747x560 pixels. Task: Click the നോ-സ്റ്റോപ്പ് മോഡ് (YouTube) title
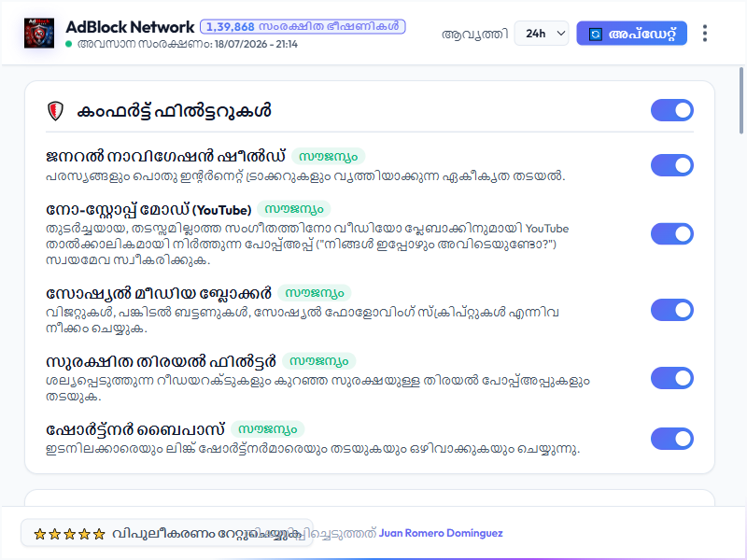(148, 209)
